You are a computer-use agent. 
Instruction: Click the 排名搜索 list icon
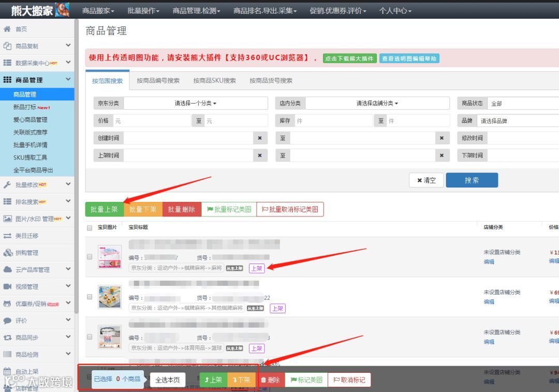pyautogui.click(x=7, y=201)
